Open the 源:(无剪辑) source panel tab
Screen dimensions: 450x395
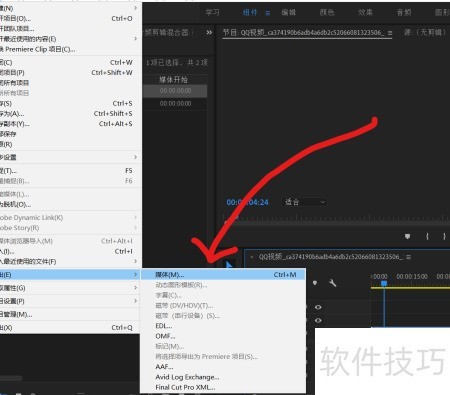pos(425,33)
